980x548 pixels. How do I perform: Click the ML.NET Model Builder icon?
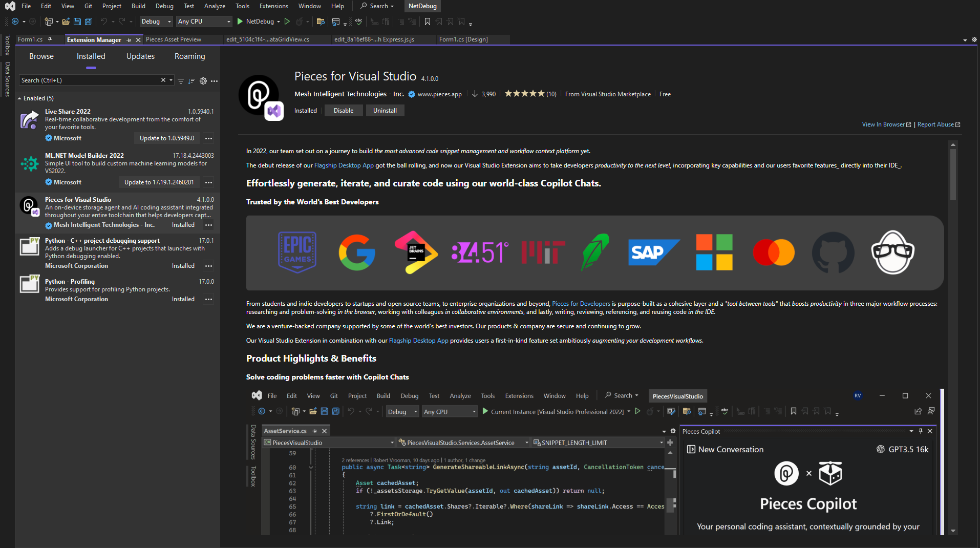tap(29, 164)
